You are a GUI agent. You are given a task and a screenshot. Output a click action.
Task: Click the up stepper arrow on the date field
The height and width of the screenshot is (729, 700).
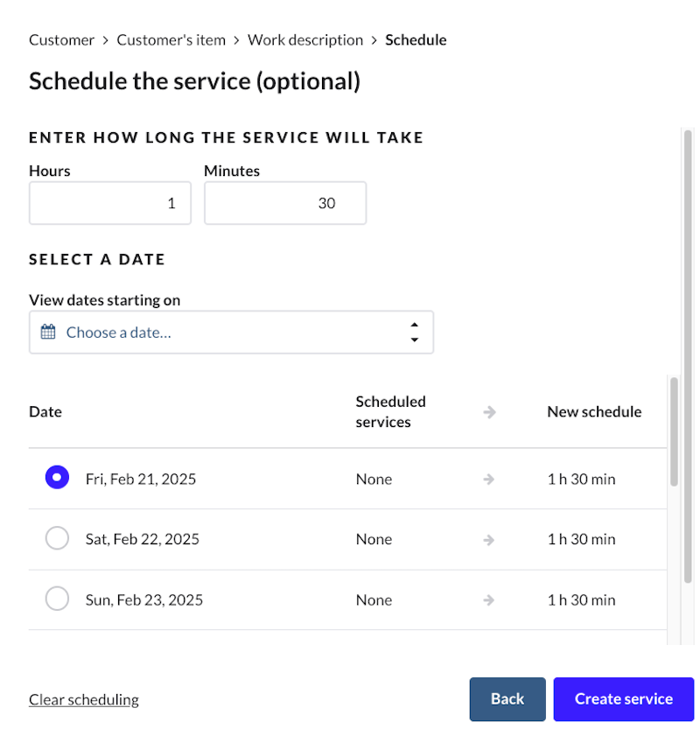point(414,326)
